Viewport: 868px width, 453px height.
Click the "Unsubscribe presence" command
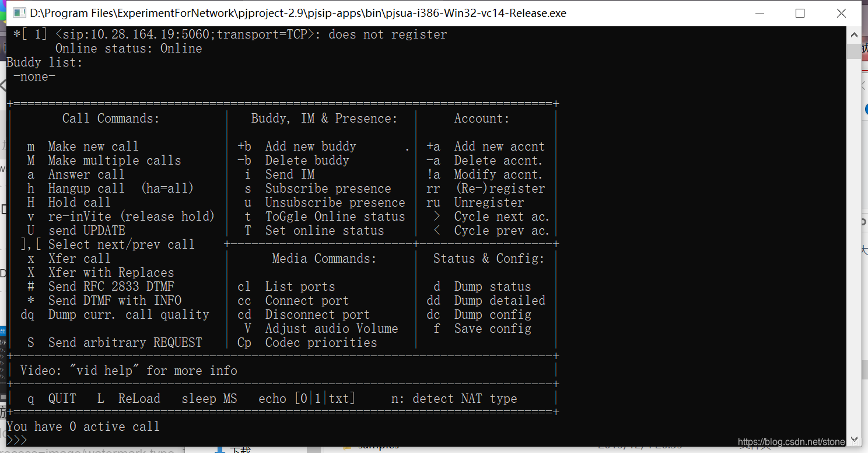coord(324,203)
